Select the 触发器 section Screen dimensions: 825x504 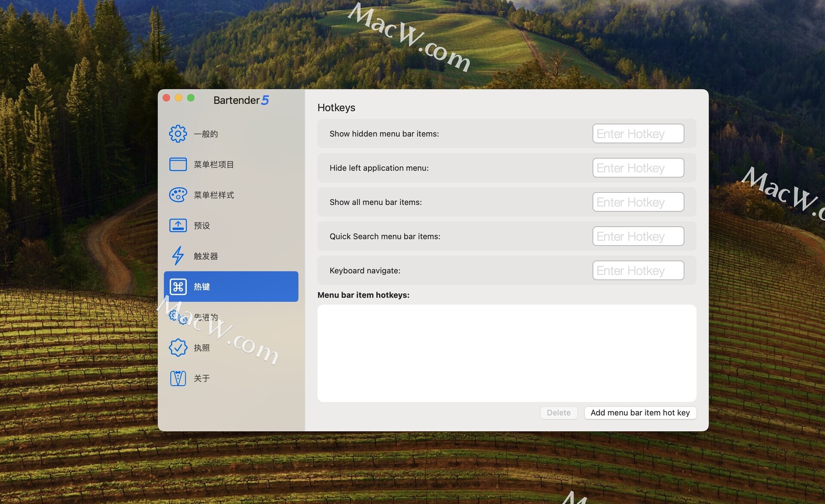(231, 256)
